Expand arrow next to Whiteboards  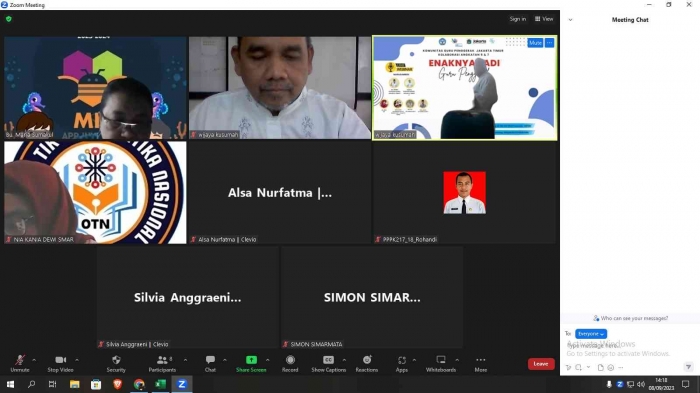coord(457,360)
